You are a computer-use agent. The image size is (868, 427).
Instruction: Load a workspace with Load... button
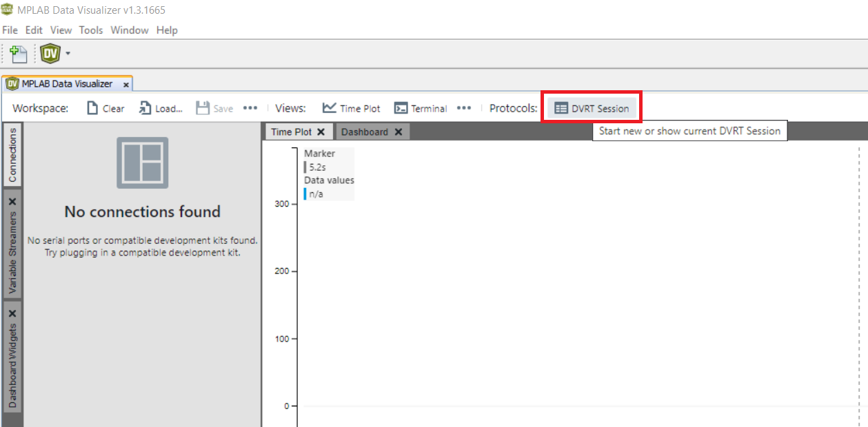pos(161,108)
